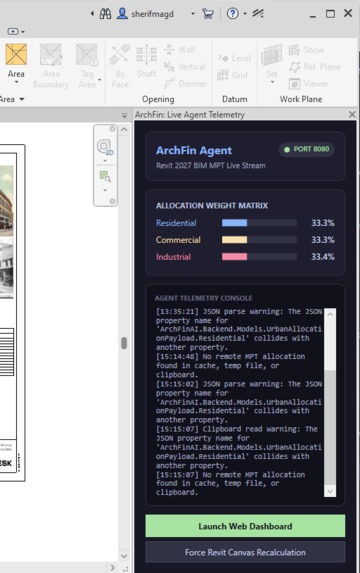Select the Shaft opening tool
Screen dimensions: 360x573
coord(146,61)
